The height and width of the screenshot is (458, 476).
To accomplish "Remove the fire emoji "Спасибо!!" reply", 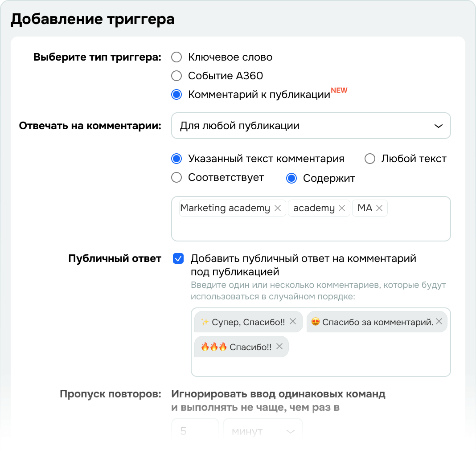I will click(279, 347).
